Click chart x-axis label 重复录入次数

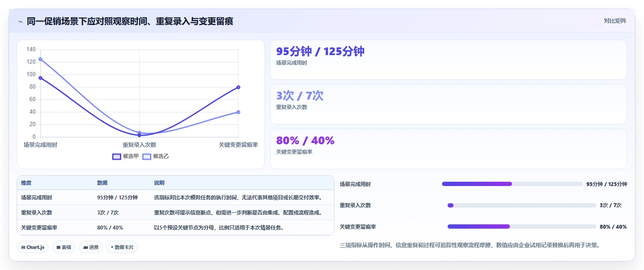(x=139, y=145)
